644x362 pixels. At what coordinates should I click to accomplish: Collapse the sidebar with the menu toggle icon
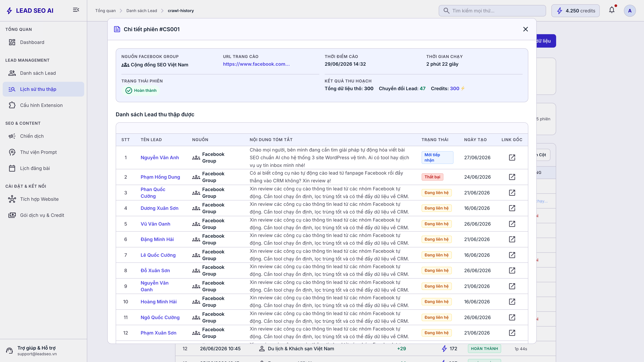tap(76, 10)
